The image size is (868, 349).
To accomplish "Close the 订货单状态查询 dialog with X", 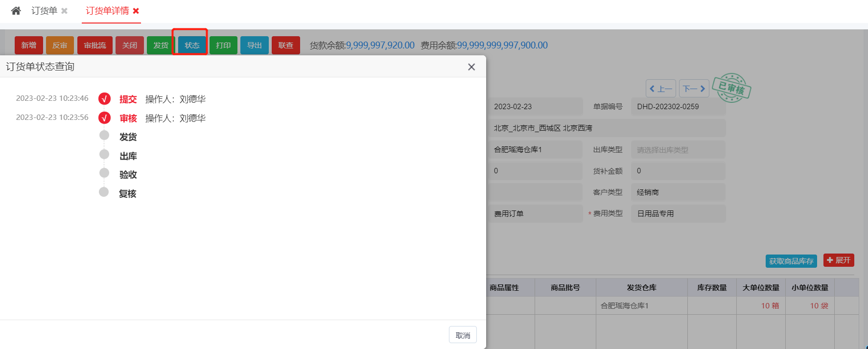I will click(x=471, y=67).
